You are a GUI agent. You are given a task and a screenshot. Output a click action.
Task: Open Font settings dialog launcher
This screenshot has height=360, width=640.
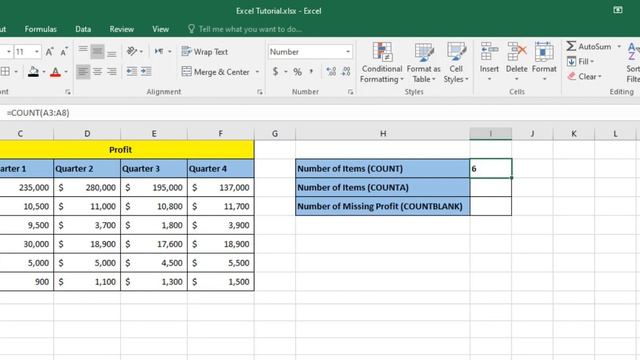[68, 92]
